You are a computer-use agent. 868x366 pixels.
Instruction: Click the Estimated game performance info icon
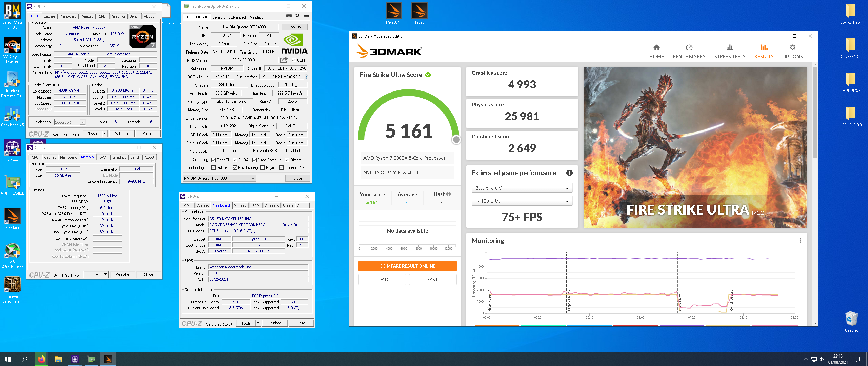tap(569, 173)
